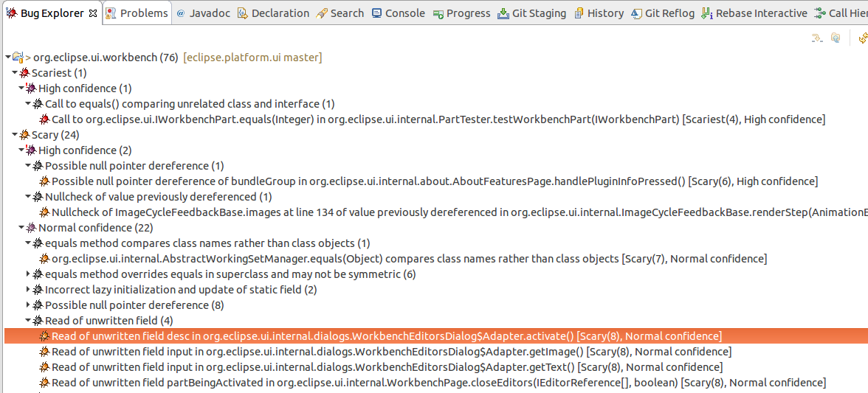The height and width of the screenshot is (393, 868).
Task: Collapse the org.eclipse.ui.workbench (76) project node
Action: pyautogui.click(x=7, y=57)
